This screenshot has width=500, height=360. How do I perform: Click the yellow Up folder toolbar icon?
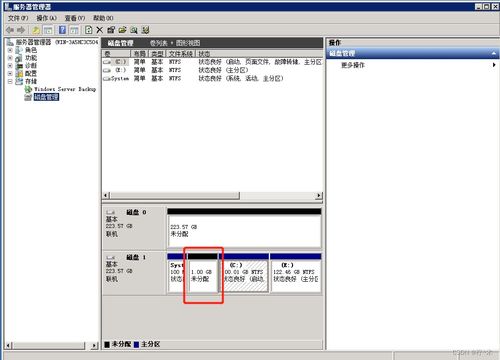36,30
